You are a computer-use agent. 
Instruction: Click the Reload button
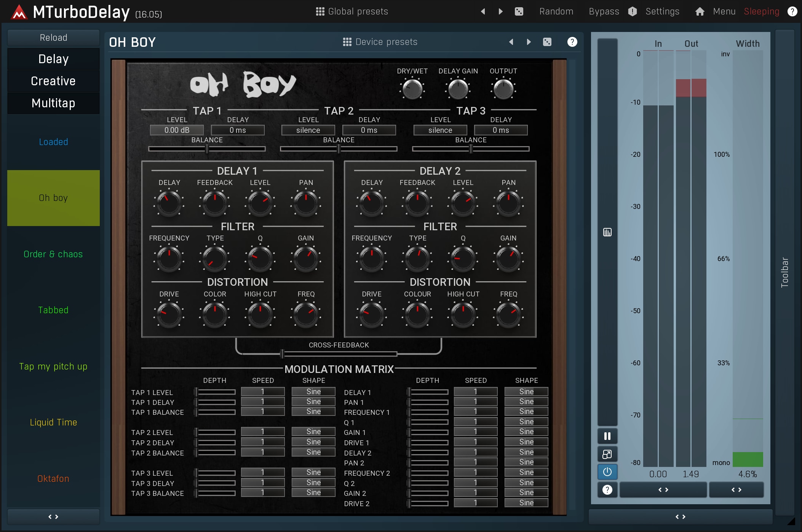click(53, 38)
